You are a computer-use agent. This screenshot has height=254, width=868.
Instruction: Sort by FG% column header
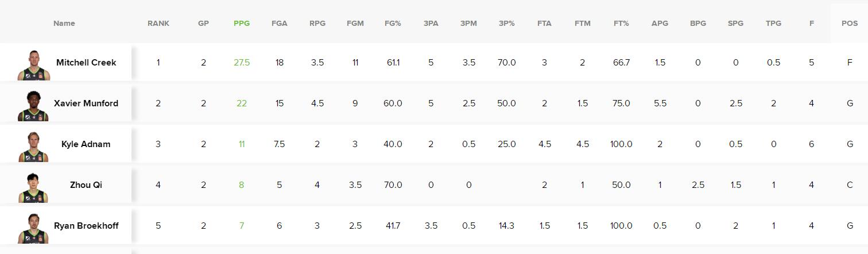click(x=393, y=24)
